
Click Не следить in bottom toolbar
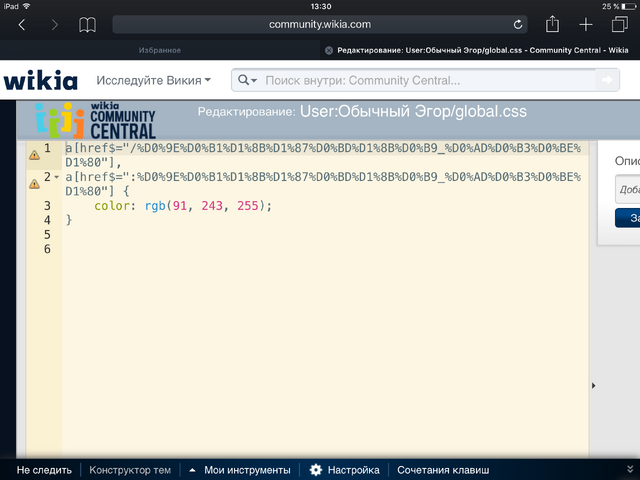(44, 470)
